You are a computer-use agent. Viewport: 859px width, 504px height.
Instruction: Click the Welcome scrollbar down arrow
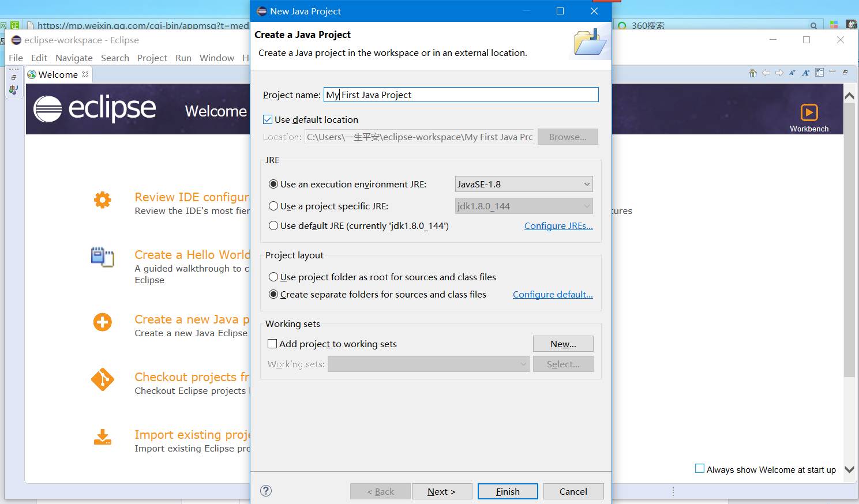click(x=849, y=469)
